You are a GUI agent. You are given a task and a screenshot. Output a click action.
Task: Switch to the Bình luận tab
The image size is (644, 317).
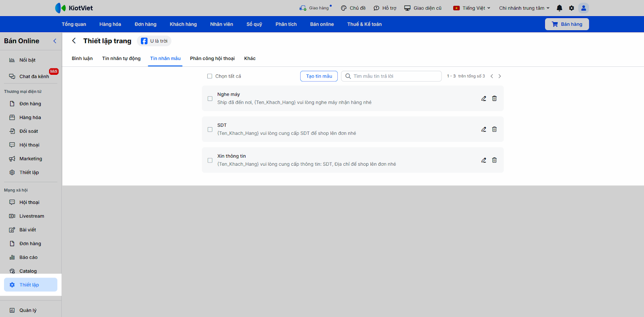[x=82, y=58]
